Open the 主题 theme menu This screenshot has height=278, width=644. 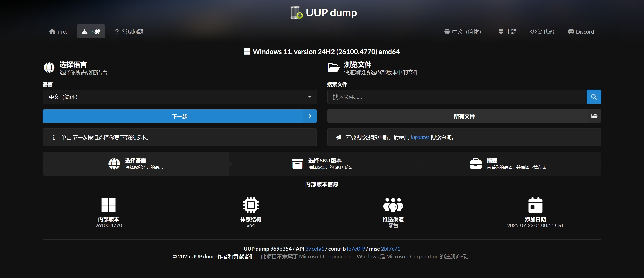click(507, 32)
